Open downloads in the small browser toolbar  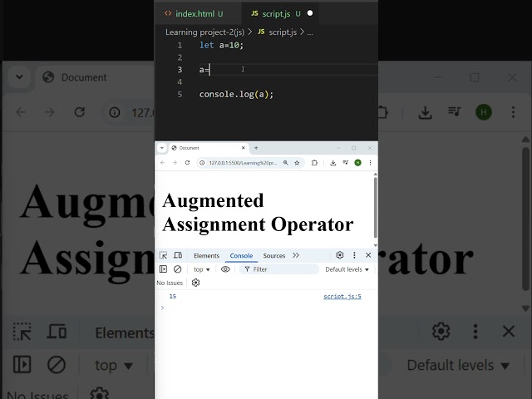332,163
